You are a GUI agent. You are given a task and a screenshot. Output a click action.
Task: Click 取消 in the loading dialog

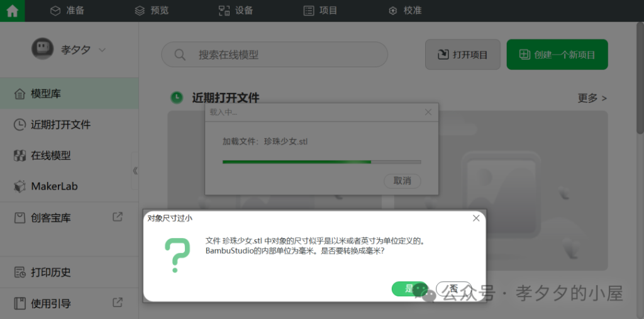tap(402, 181)
